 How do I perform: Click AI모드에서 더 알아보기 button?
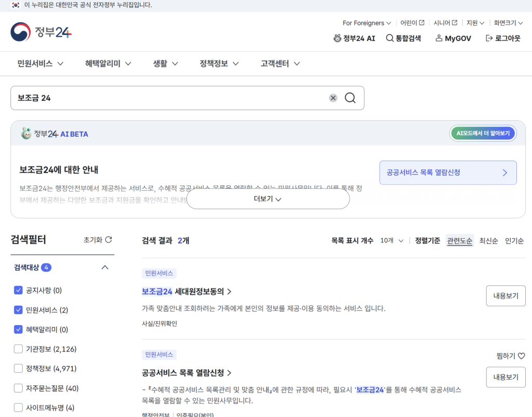coord(483,133)
